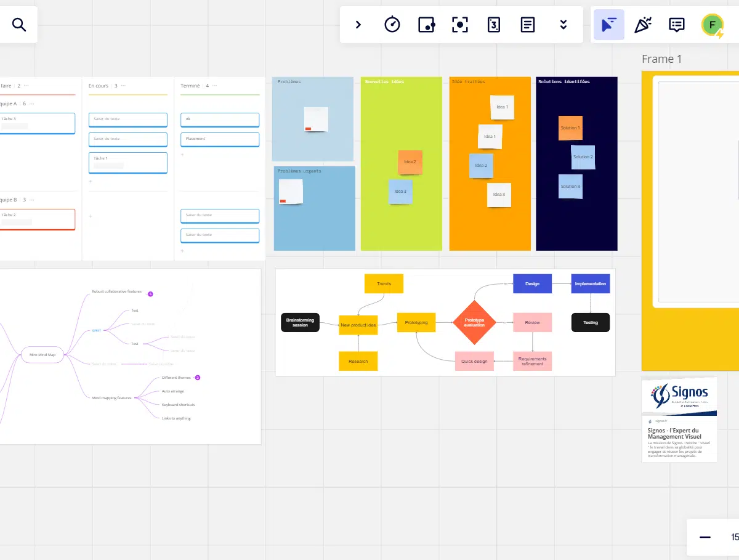Toggle collaborators' cursors visibility button
The height and width of the screenshot is (560, 739).
point(608,25)
